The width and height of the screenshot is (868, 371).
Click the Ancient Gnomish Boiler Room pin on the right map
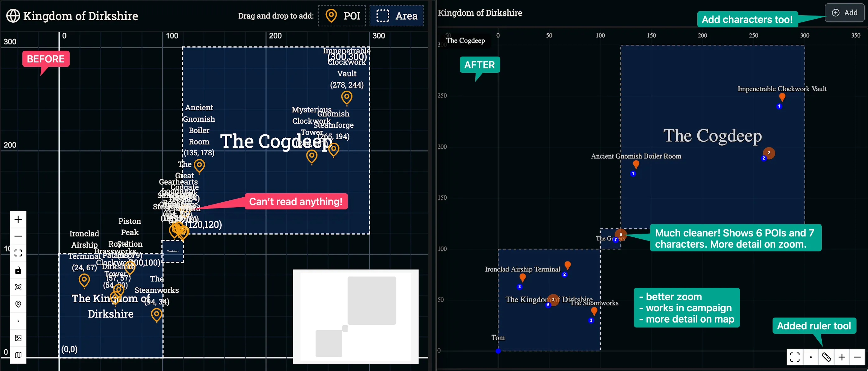click(x=636, y=164)
